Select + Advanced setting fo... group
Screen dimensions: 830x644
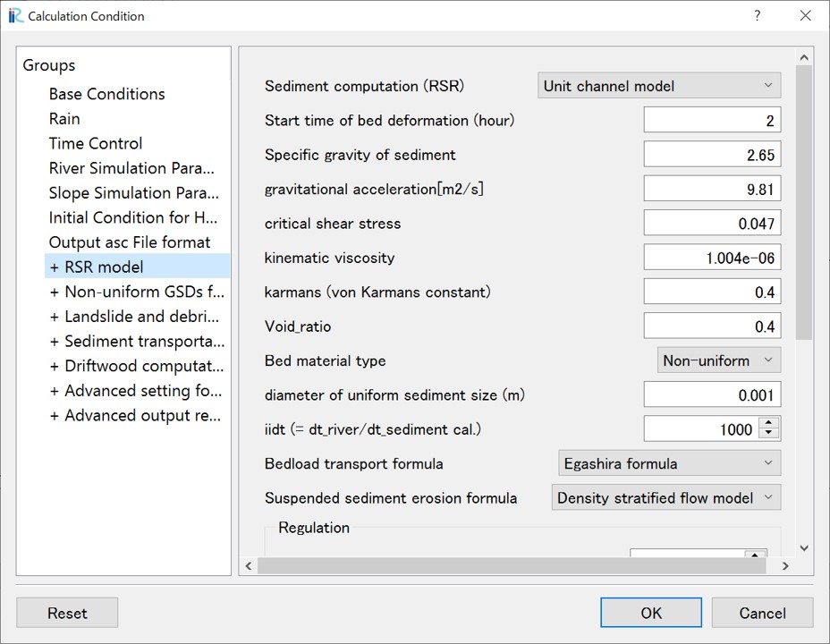coord(136,391)
